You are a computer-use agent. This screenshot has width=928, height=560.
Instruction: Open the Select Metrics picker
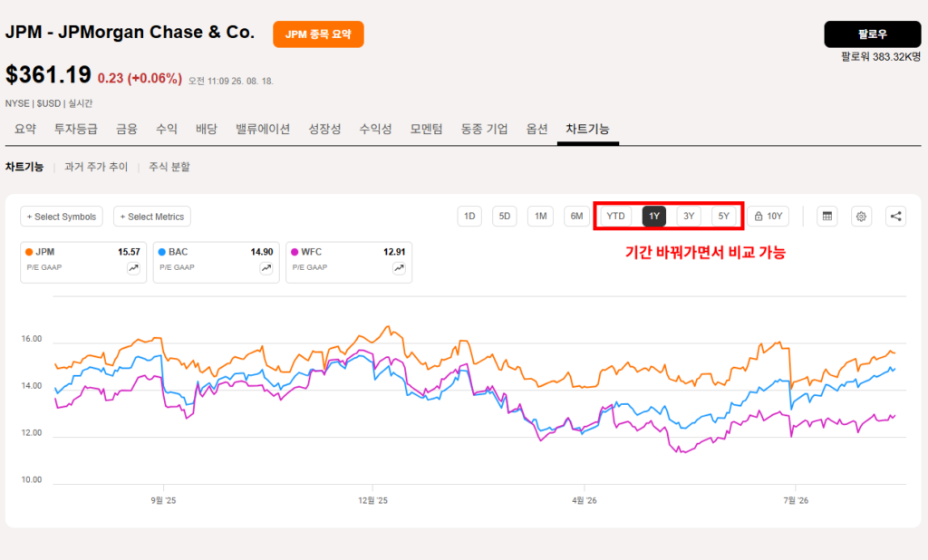(152, 217)
